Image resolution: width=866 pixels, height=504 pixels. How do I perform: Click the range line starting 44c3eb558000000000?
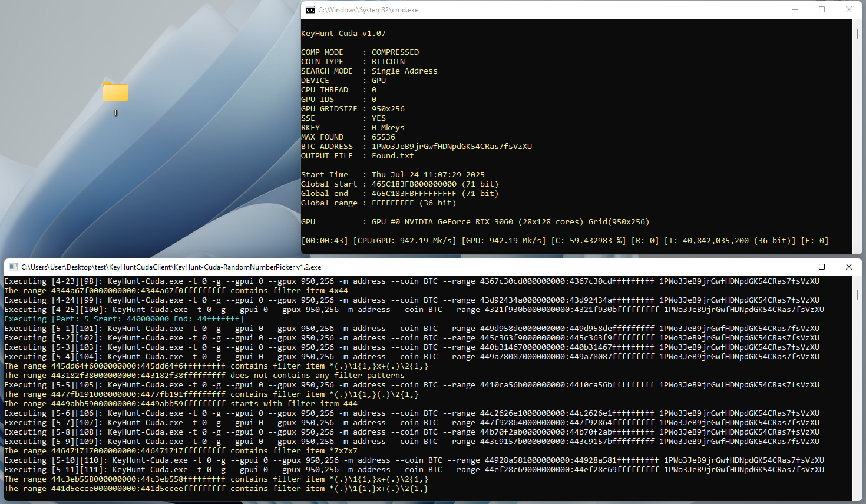(x=216, y=479)
